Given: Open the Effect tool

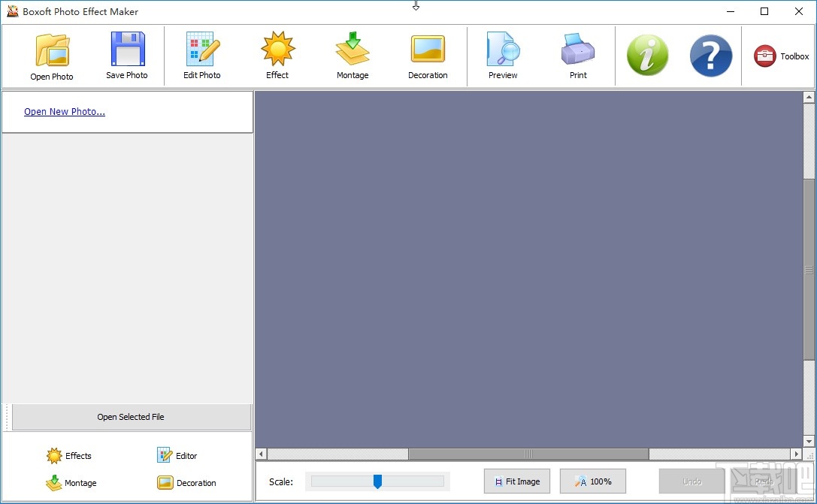Looking at the screenshot, I should (277, 54).
